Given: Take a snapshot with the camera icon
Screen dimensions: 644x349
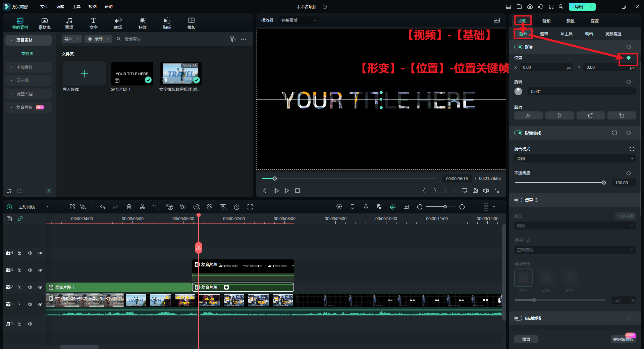Looking at the screenshot, I should tap(475, 191).
